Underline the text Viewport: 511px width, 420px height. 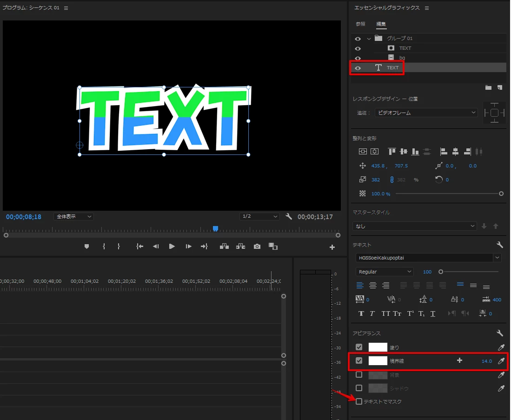pyautogui.click(x=433, y=313)
